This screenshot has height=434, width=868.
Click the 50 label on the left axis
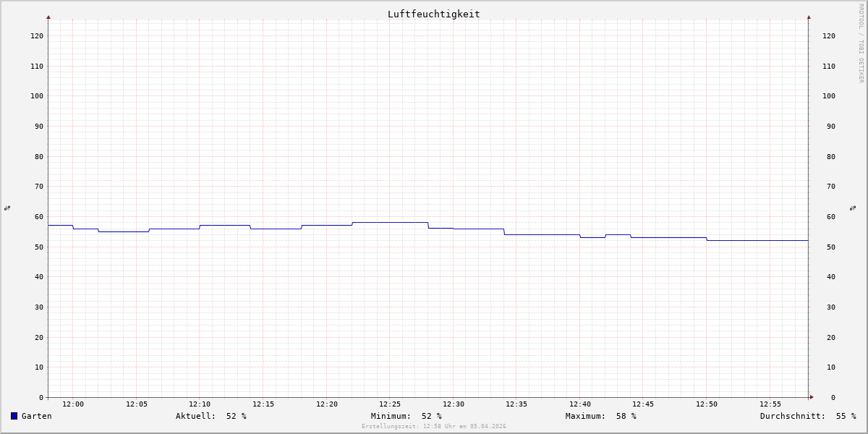(39, 247)
